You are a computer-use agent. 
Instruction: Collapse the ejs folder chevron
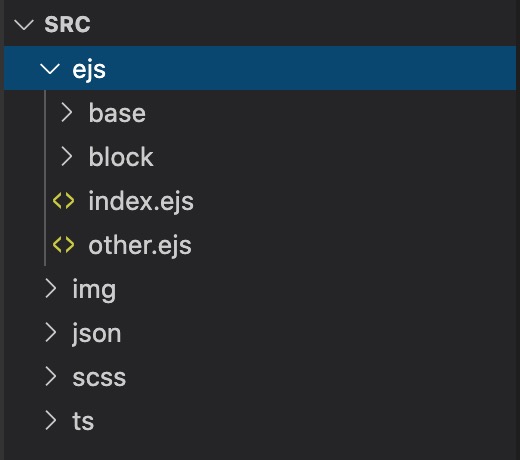50,69
